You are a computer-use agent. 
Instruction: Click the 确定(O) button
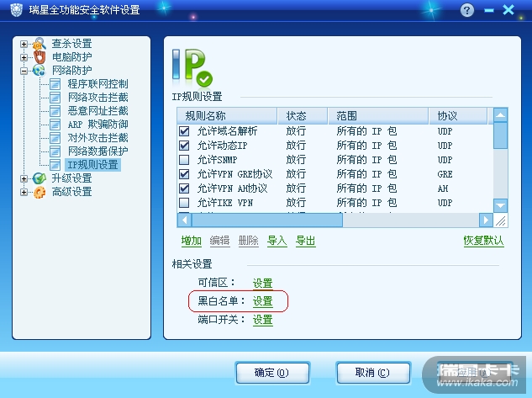point(272,373)
